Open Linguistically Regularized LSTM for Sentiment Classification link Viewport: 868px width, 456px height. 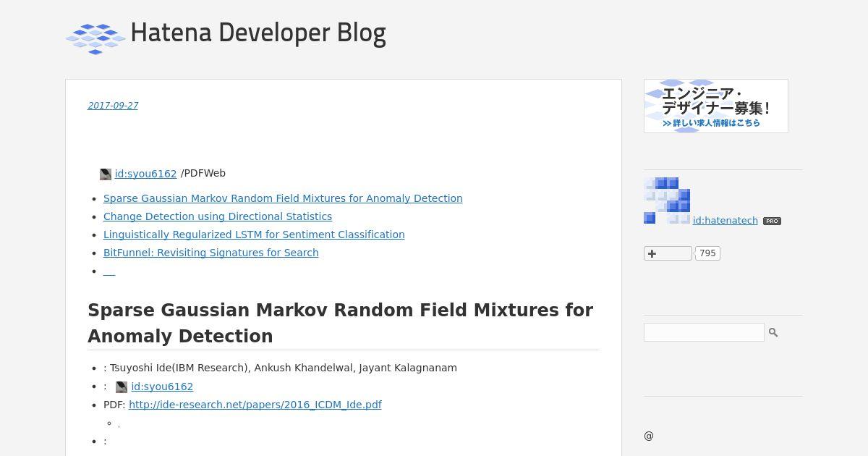click(x=254, y=235)
